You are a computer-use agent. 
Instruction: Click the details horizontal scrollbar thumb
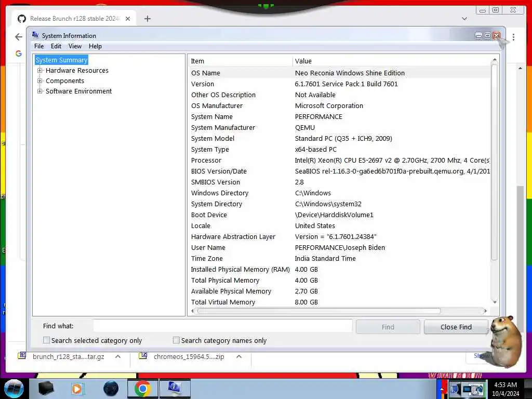pos(319,311)
